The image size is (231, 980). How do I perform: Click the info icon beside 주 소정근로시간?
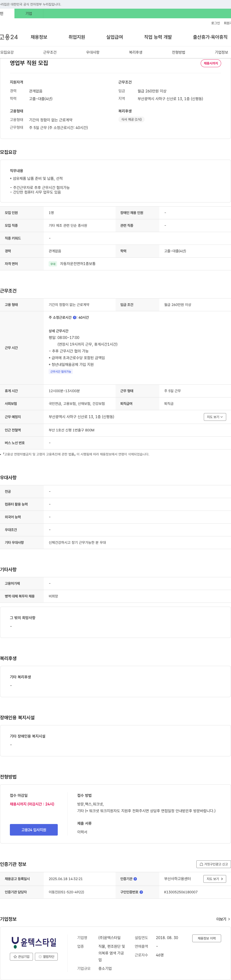point(75,317)
